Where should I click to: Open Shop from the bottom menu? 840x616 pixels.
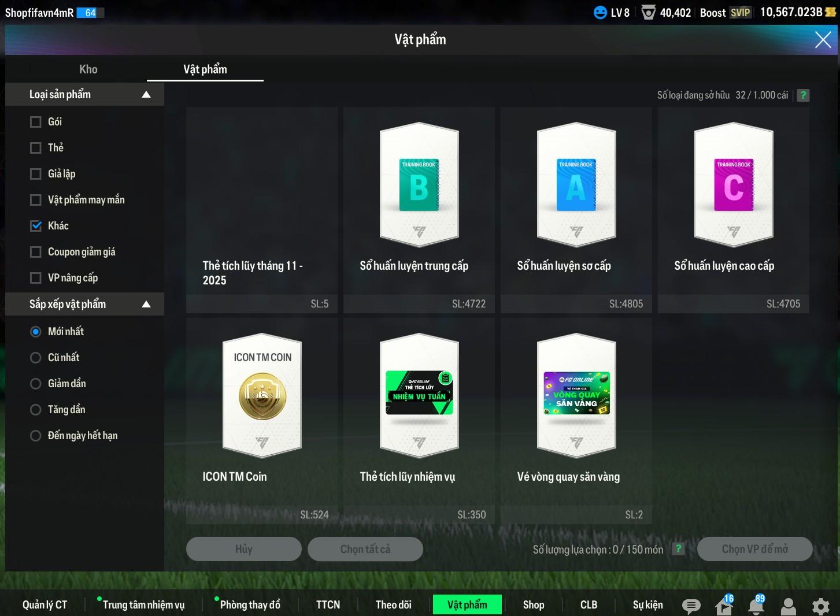533,604
